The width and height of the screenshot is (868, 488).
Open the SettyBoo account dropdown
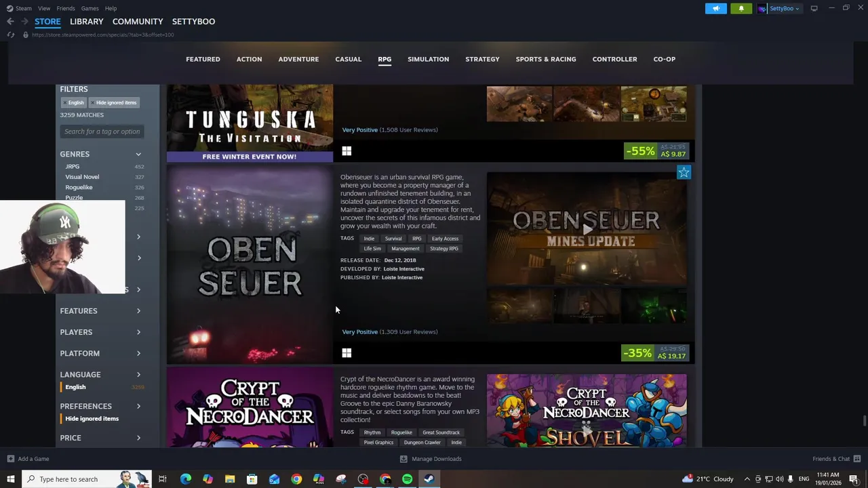click(x=785, y=8)
